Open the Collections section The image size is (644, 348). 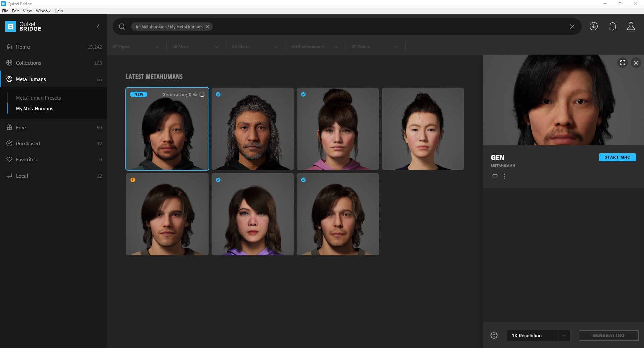click(29, 63)
